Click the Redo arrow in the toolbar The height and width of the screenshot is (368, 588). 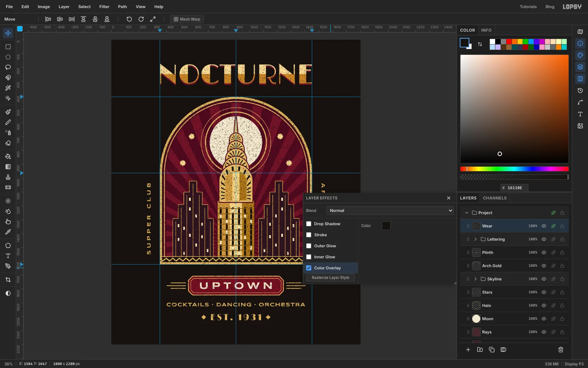[x=141, y=19]
